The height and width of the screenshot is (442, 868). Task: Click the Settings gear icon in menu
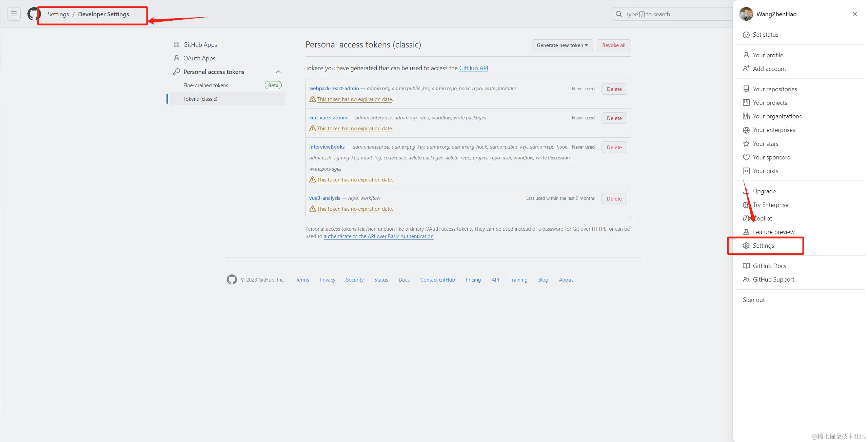(746, 246)
